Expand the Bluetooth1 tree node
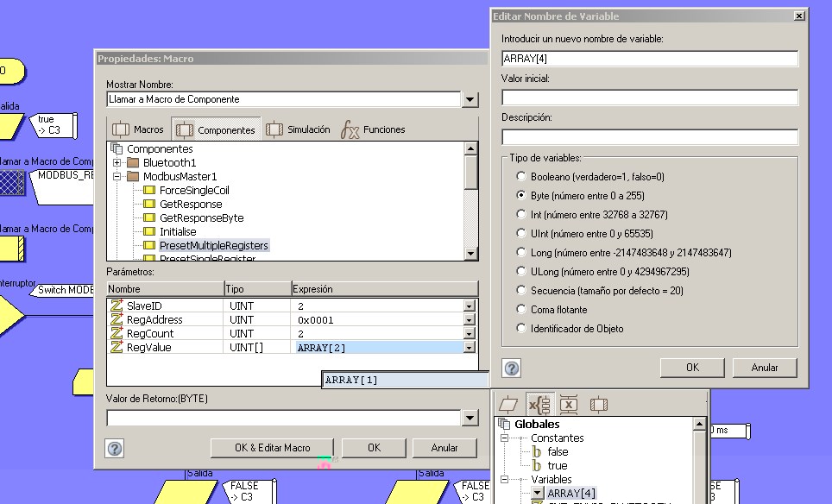 117,162
